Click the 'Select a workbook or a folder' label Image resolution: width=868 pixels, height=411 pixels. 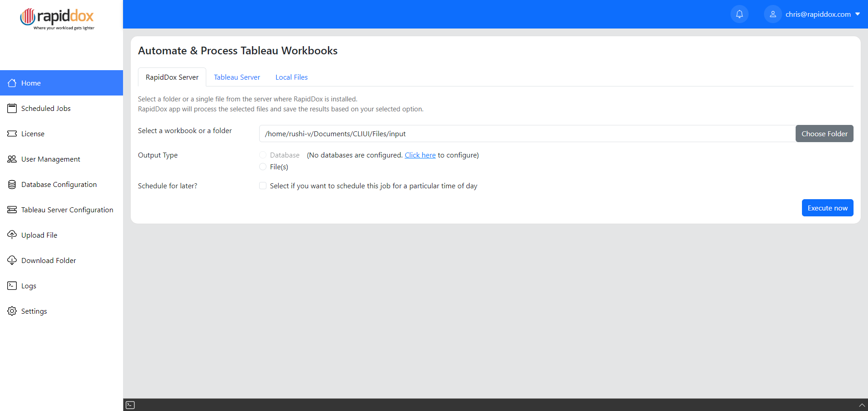(185, 130)
